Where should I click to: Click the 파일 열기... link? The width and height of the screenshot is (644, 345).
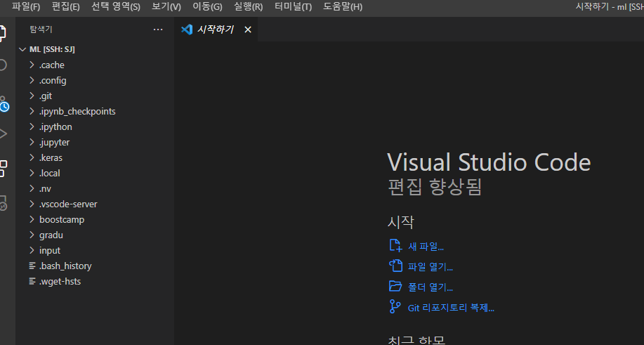tap(431, 267)
